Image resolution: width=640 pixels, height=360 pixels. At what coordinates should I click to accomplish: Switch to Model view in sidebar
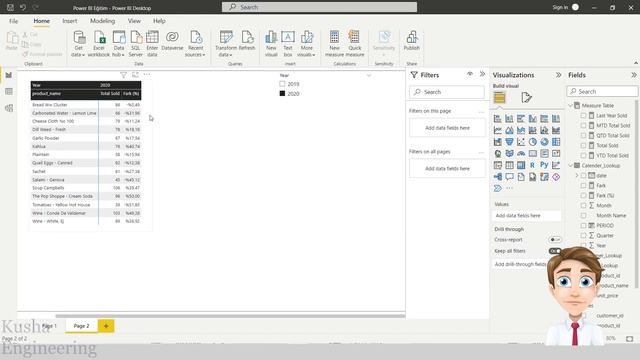click(9, 108)
